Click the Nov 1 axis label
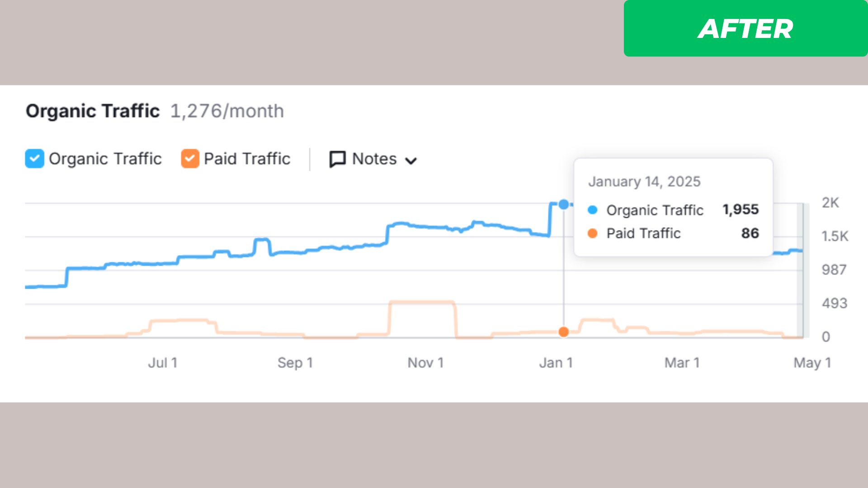868x488 pixels. pyautogui.click(x=425, y=363)
